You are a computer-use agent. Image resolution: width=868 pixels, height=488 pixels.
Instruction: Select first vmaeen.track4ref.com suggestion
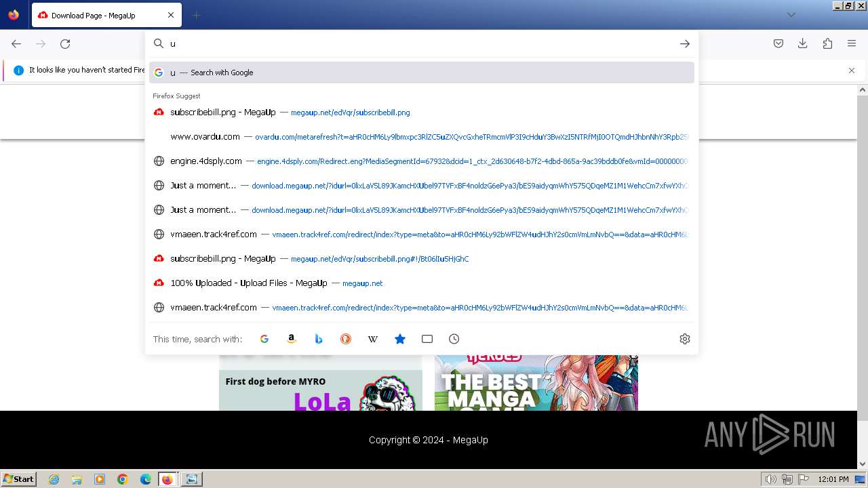pos(422,235)
